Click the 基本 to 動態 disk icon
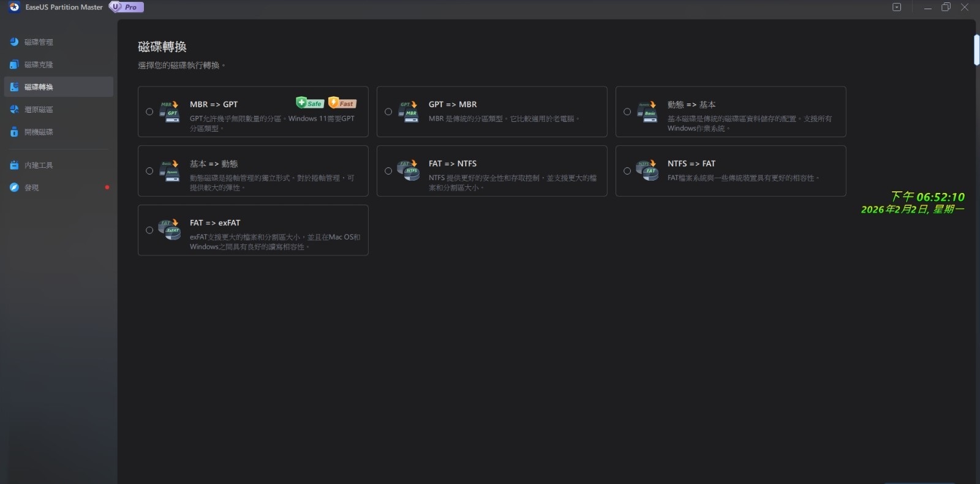Viewport: 980px width, 484px height. [169, 171]
